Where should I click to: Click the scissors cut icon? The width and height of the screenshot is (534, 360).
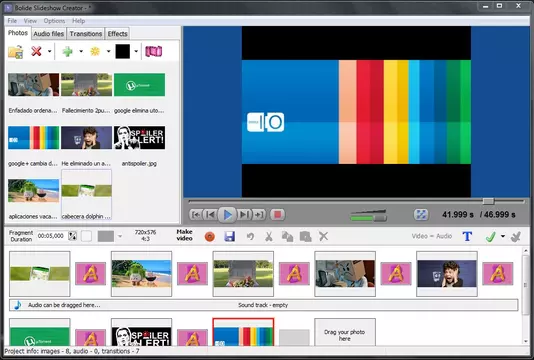(x=269, y=236)
